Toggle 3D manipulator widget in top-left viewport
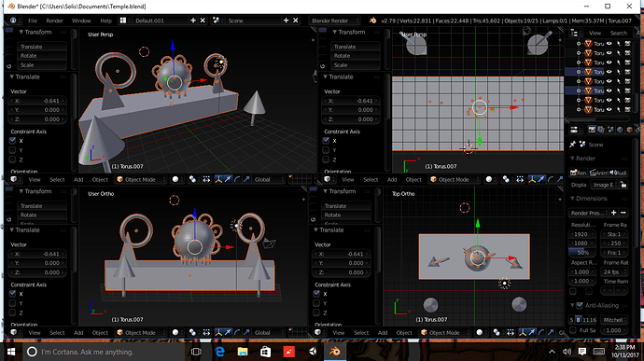Viewport: 644px width, 361px height. [x=218, y=179]
